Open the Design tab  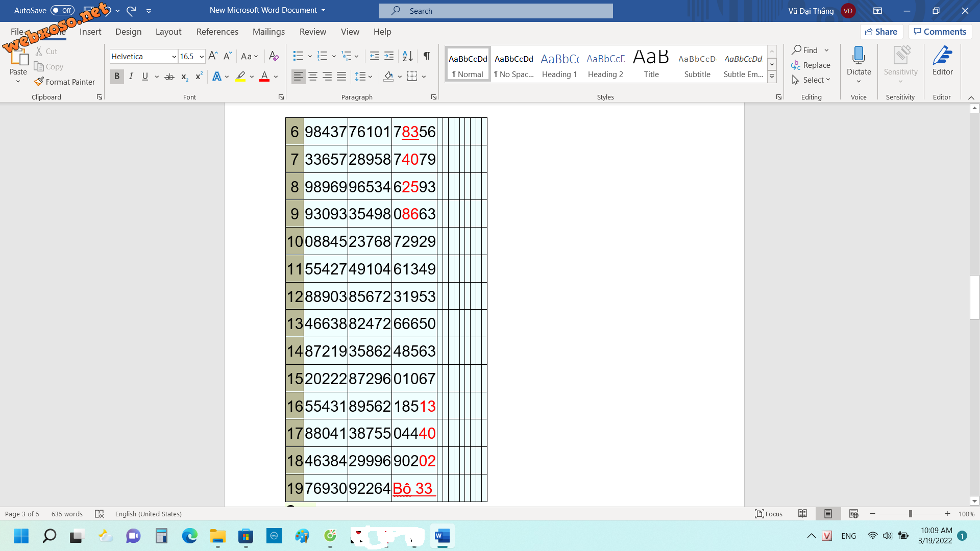tap(128, 32)
